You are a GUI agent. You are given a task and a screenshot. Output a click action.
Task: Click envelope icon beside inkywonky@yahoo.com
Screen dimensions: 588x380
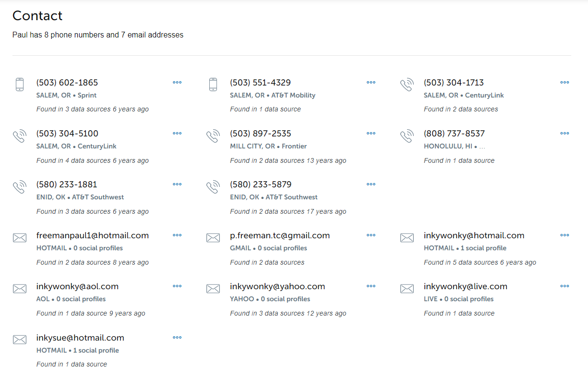point(213,288)
